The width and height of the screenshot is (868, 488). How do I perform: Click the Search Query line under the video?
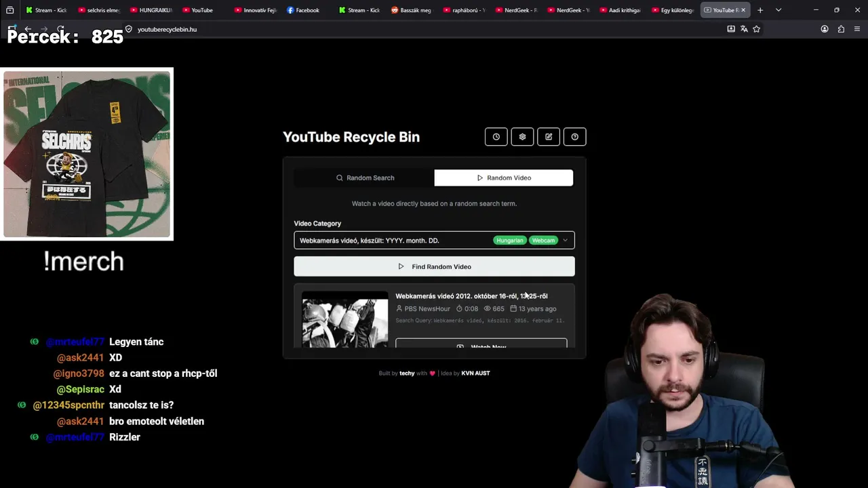tap(479, 321)
